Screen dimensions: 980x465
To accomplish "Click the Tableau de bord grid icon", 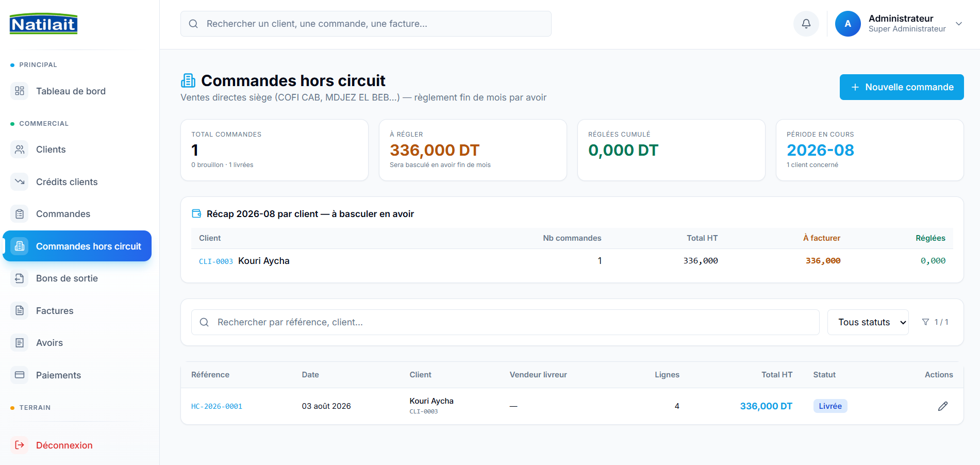I will [20, 91].
